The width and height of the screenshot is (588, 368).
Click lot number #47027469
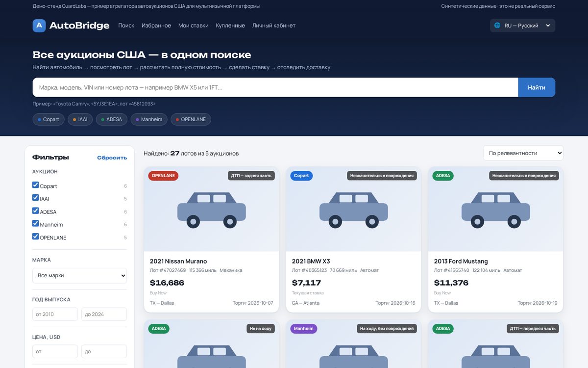coord(168,270)
